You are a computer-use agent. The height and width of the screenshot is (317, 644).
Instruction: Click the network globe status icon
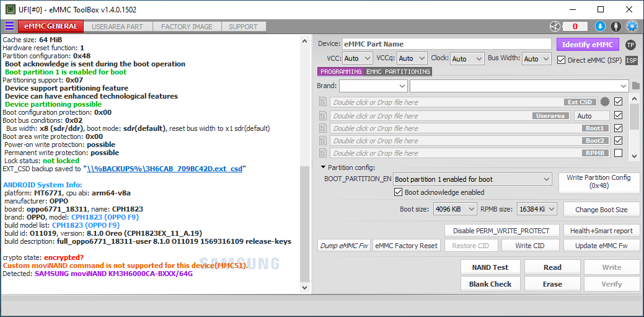pos(555,26)
